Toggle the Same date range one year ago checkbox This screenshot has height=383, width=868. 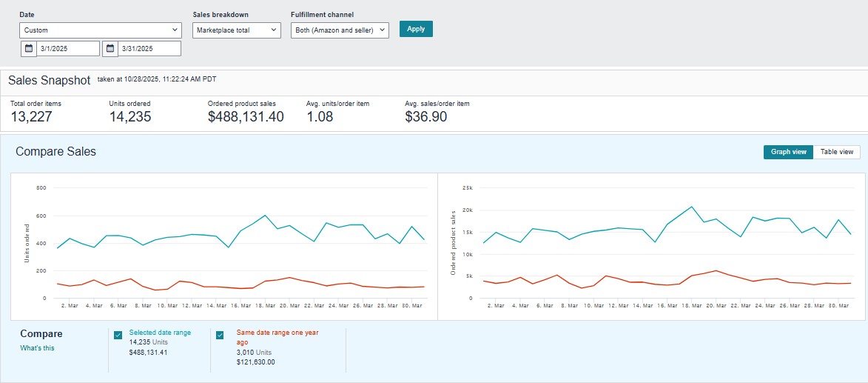pyautogui.click(x=221, y=335)
